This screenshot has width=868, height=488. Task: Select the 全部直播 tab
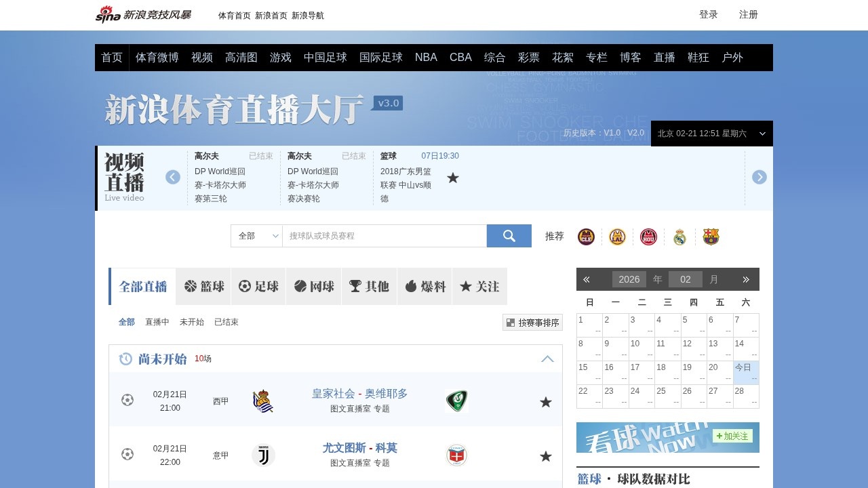click(x=142, y=286)
